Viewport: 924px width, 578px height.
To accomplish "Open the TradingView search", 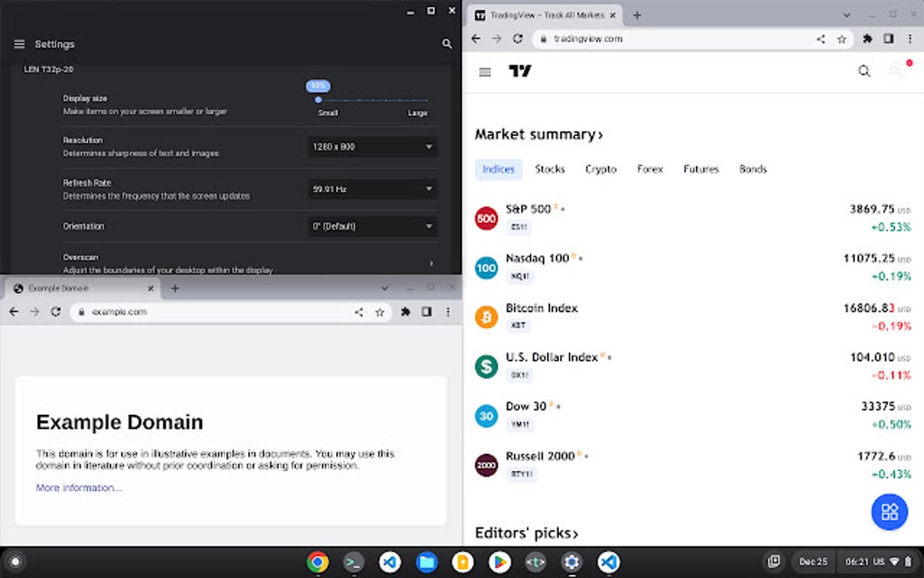I will point(864,71).
